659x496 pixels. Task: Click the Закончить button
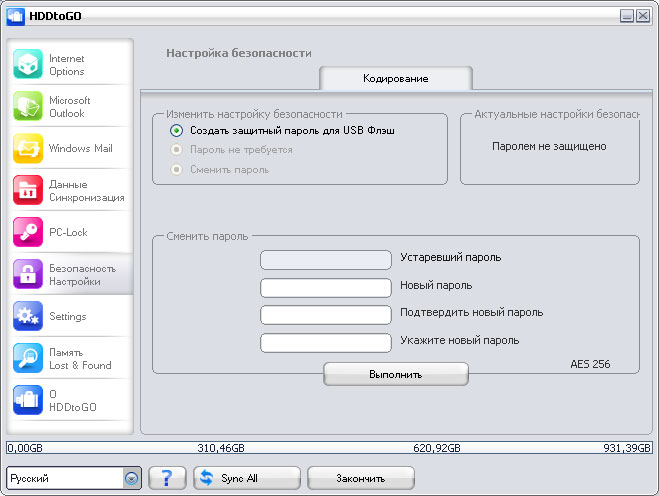tap(360, 478)
